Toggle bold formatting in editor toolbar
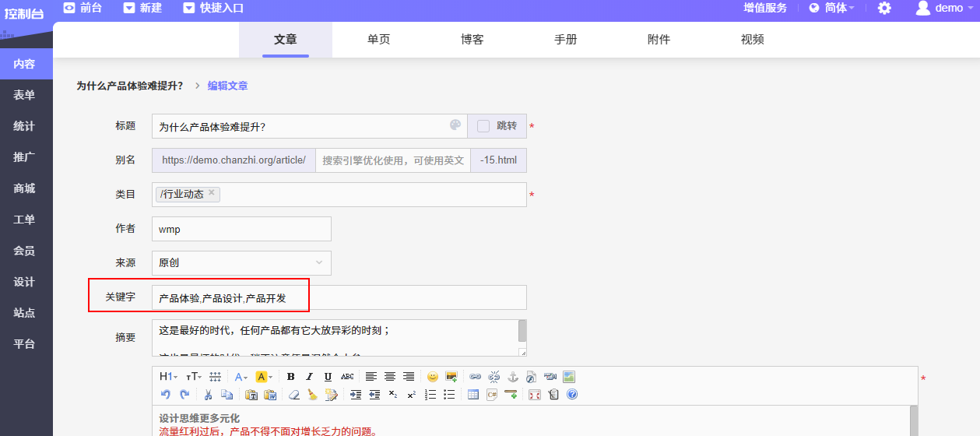The image size is (980, 436). click(291, 377)
